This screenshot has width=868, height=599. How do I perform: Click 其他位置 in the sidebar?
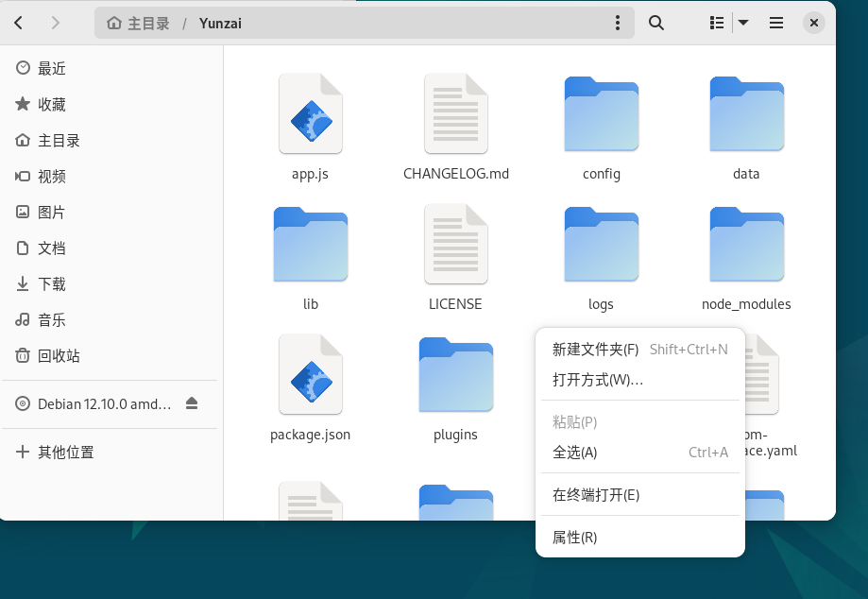pos(65,453)
